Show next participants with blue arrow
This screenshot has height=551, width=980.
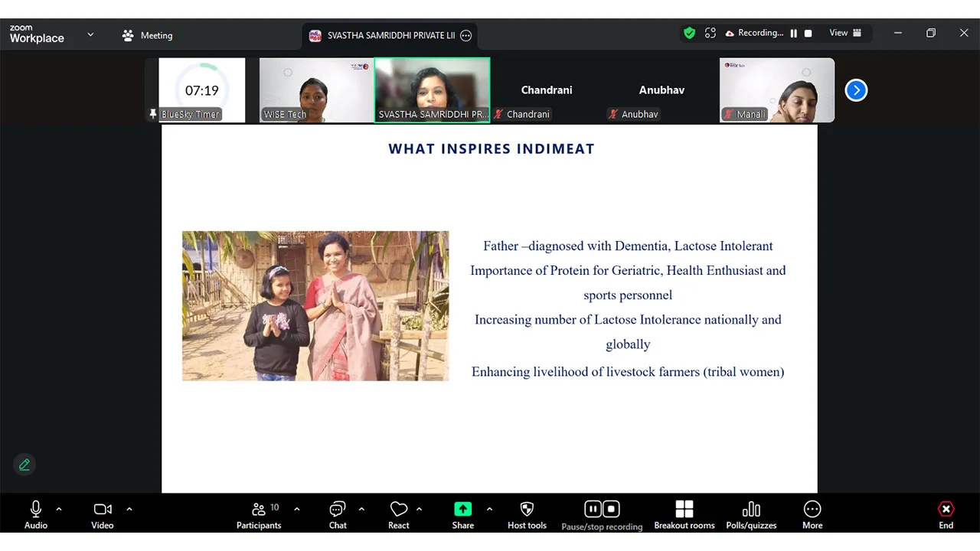(x=856, y=90)
